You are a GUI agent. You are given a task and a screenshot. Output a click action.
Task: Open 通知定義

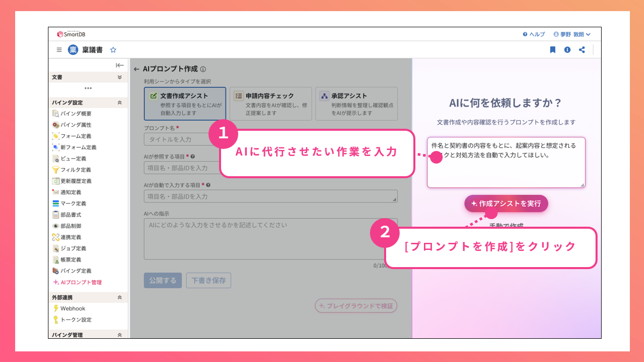[67, 192]
